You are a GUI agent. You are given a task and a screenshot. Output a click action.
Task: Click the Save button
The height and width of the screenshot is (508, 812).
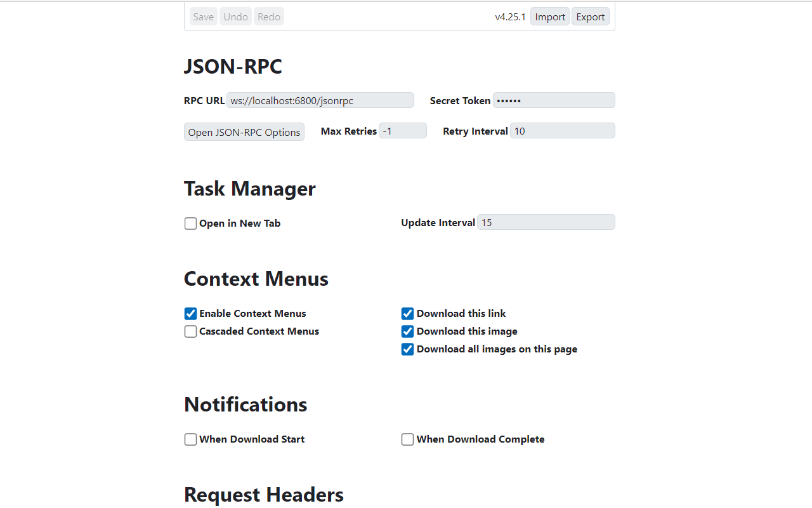[203, 16]
